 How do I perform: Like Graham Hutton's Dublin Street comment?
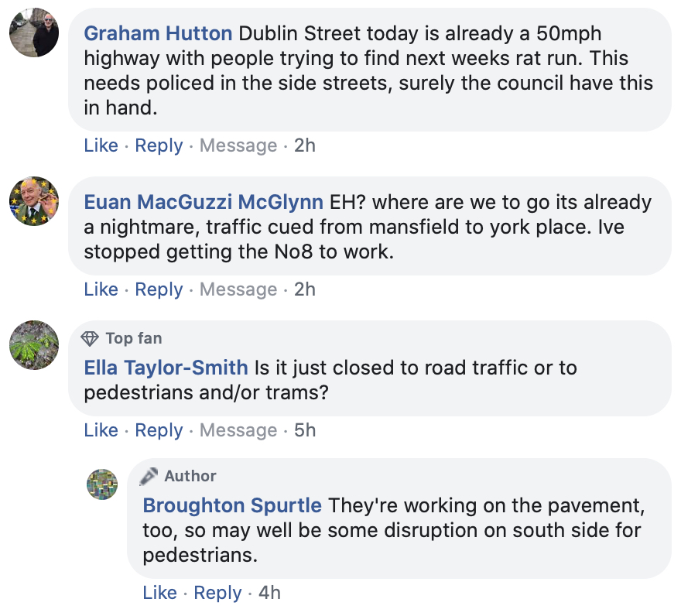[x=101, y=145]
